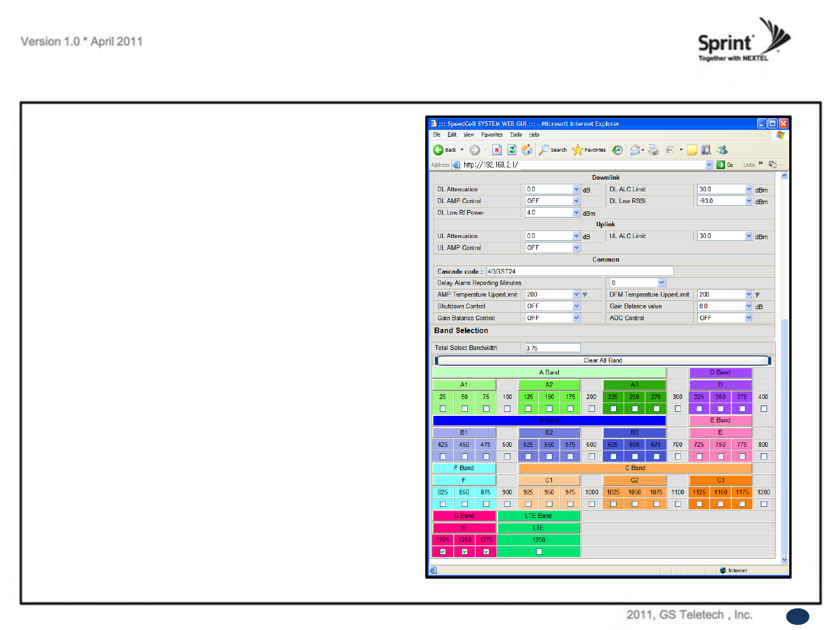Click the B2 band group button
The width and height of the screenshot is (840, 630).
[549, 433]
